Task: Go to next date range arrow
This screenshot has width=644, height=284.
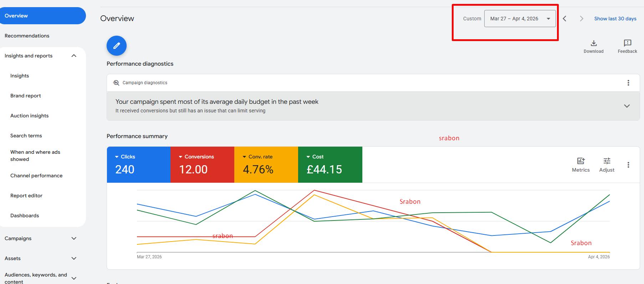Action: pyautogui.click(x=581, y=19)
